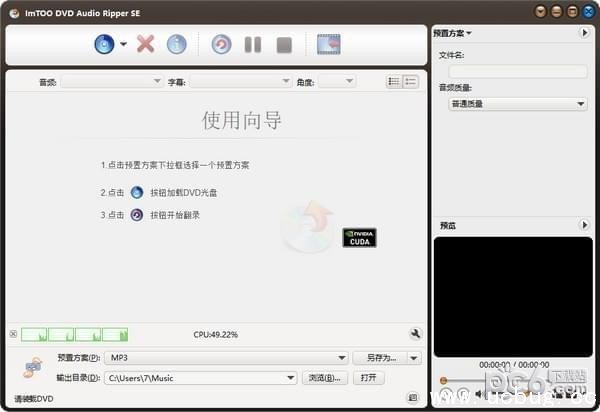Click the clip/film effects toolbar icon
This screenshot has width=600, height=412.
328,44
